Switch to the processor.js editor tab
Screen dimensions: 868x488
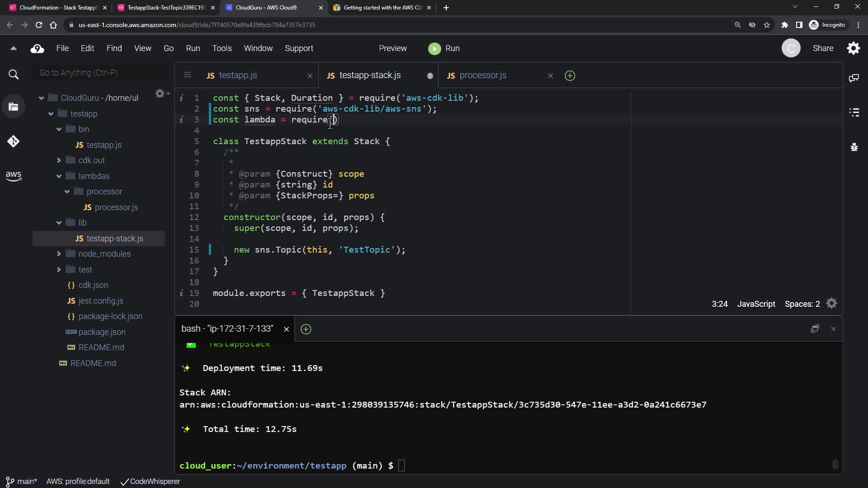[482, 75]
